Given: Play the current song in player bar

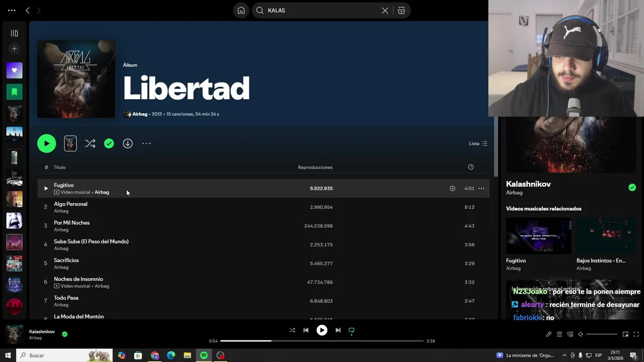Looking at the screenshot, I should [322, 330].
